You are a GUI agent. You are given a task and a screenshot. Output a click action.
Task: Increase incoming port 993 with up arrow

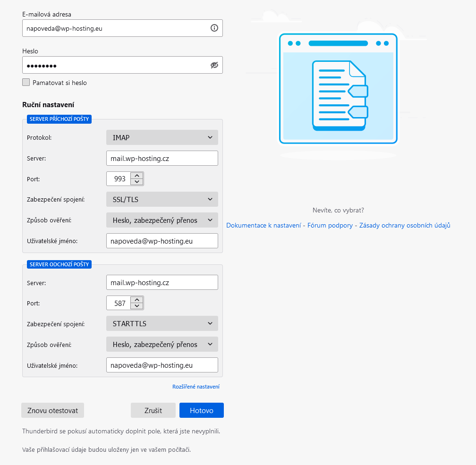tap(137, 176)
